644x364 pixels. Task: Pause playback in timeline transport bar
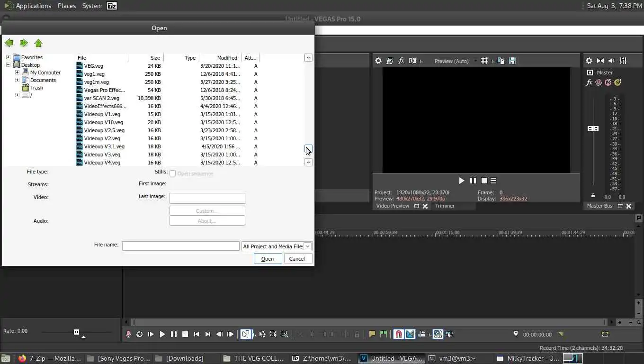[174, 334]
